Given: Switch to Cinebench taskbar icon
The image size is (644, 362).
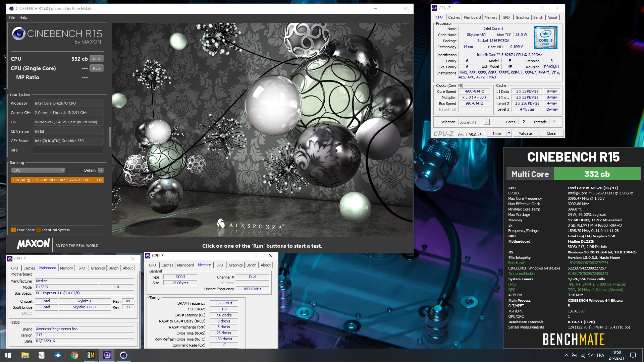Looking at the screenshot, I should pyautogui.click(x=124, y=355).
